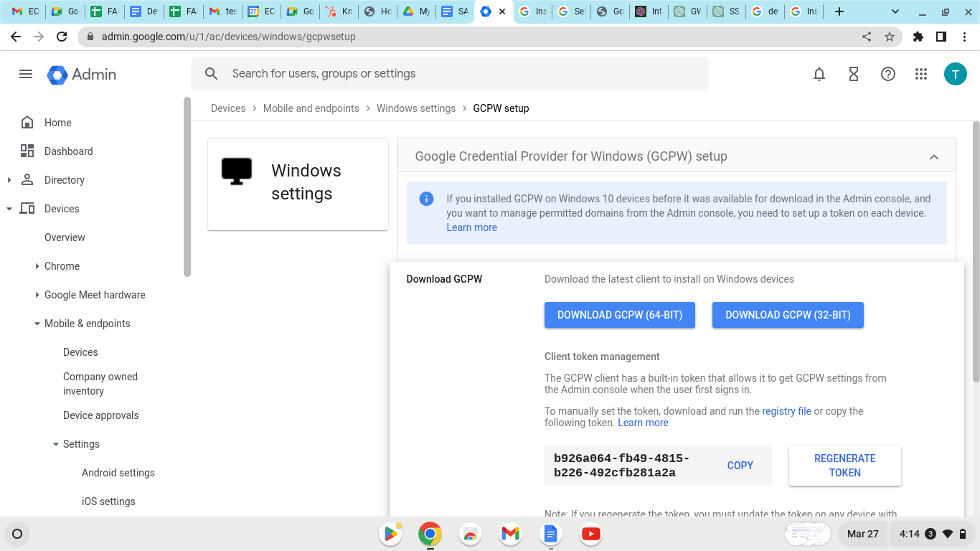The height and width of the screenshot is (551, 980).
Task: Reload the page with refresh icon
Action: 62,37
